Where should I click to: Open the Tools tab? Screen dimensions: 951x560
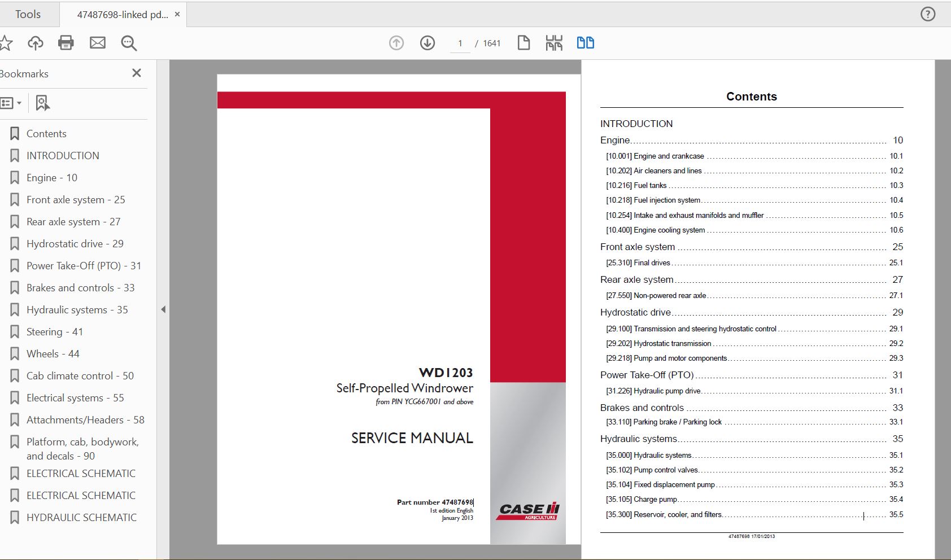28,14
